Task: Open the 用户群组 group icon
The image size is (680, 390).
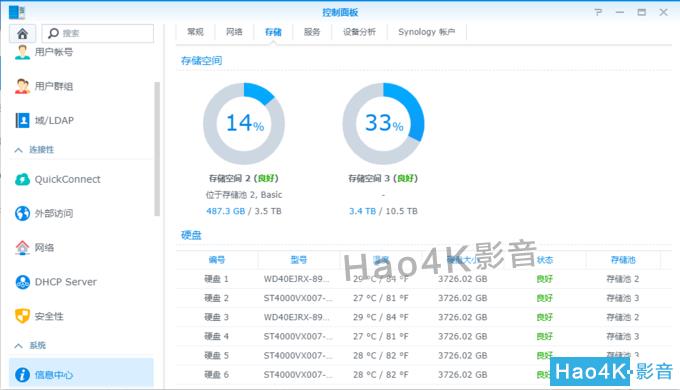Action: [x=22, y=86]
